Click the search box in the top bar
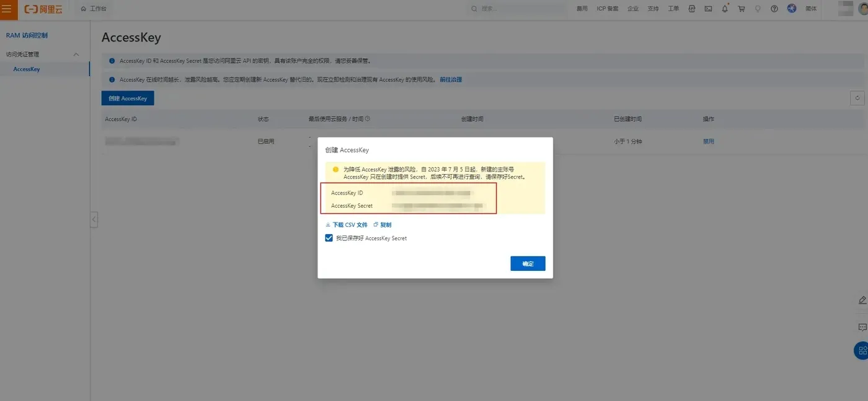868x401 pixels. (x=517, y=9)
